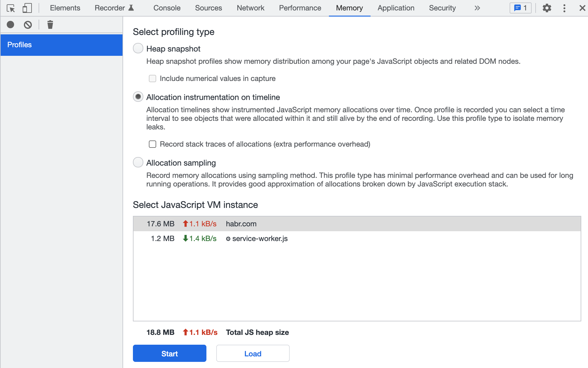This screenshot has height=368, width=588.
Task: Select Allocation instrumentation on timeline
Action: 139,97
